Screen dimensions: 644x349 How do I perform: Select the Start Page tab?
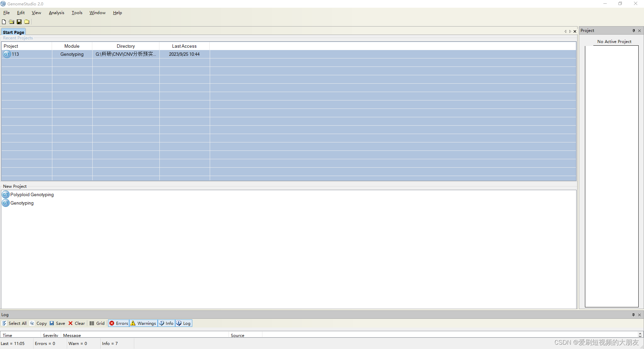[13, 32]
